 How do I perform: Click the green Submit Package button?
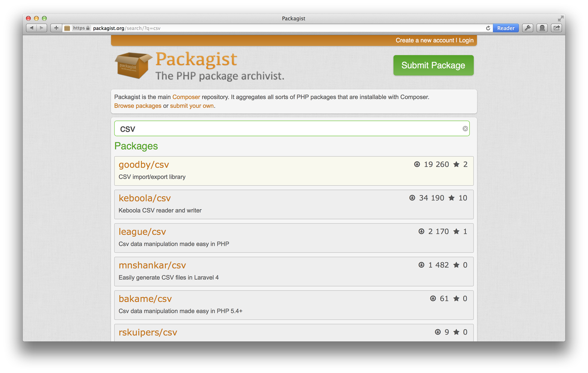click(x=433, y=65)
